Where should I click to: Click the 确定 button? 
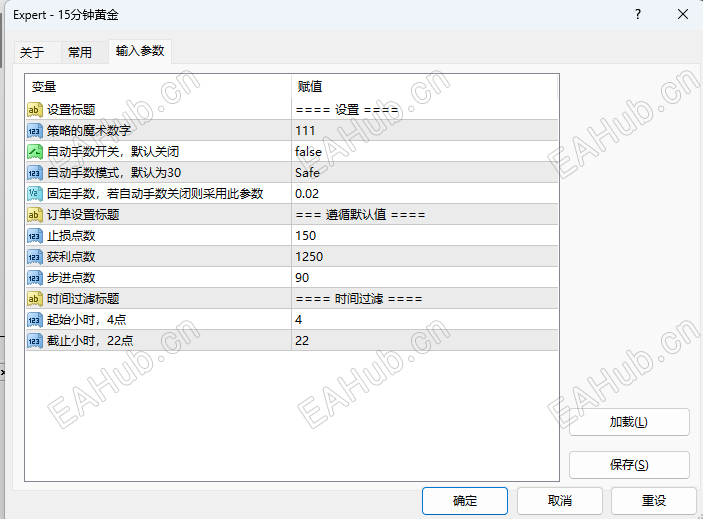click(465, 501)
